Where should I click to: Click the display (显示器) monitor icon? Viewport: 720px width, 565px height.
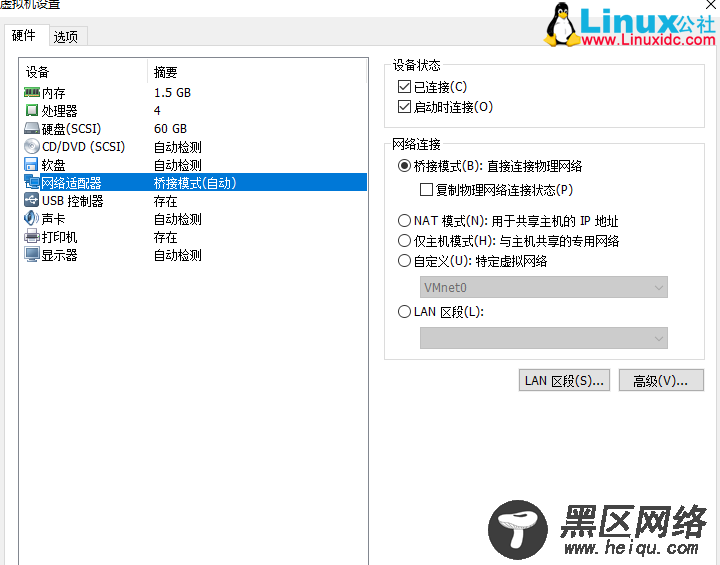[x=32, y=254]
